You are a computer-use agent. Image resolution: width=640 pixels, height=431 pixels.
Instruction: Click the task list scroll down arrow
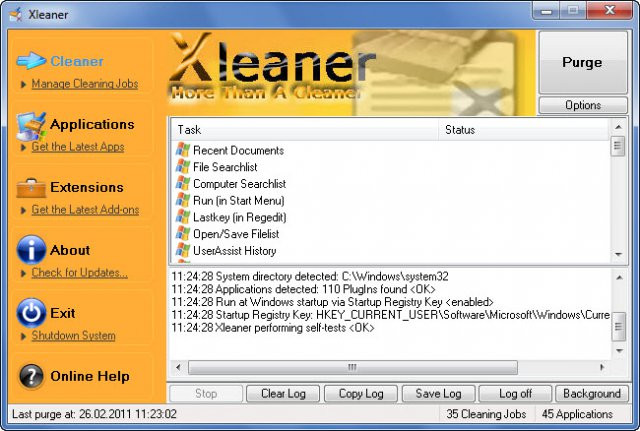click(x=618, y=254)
